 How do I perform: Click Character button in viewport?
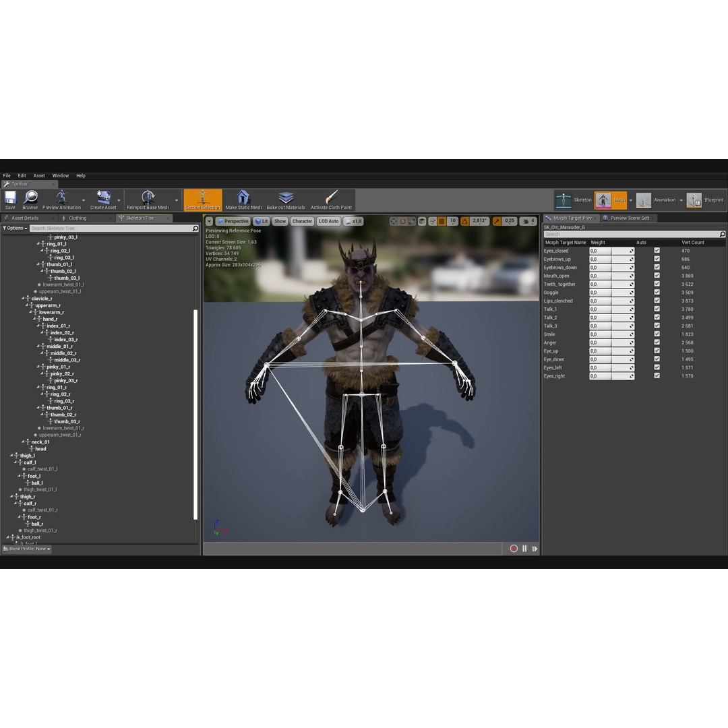(302, 222)
